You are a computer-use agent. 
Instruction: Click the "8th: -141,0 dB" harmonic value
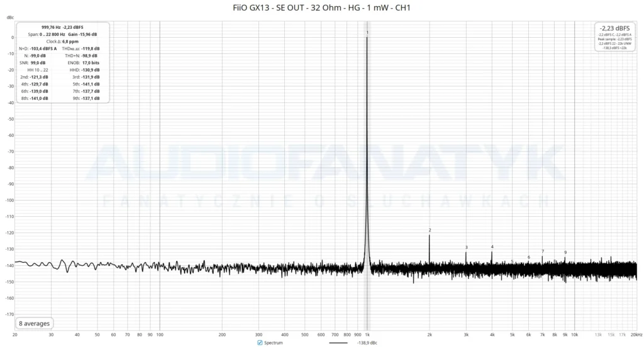click(35, 98)
